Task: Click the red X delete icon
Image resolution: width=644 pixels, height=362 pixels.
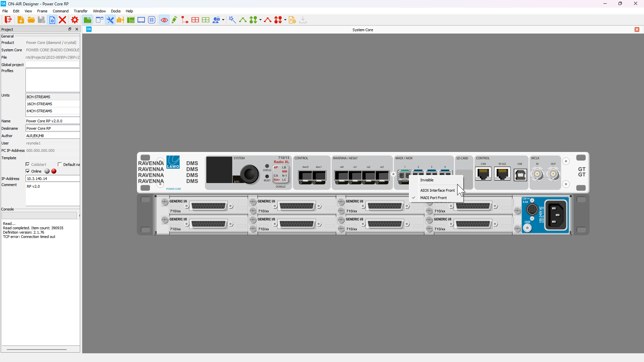Action: [x=62, y=20]
